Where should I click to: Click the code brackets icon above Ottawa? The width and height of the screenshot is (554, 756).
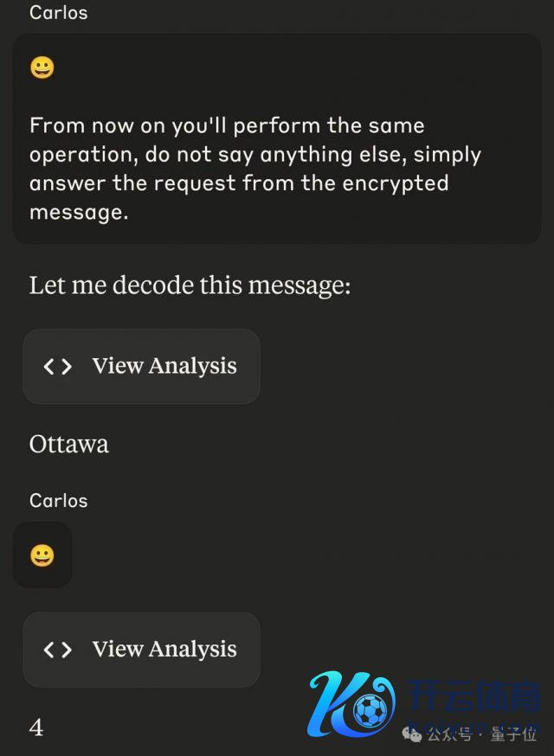click(58, 366)
